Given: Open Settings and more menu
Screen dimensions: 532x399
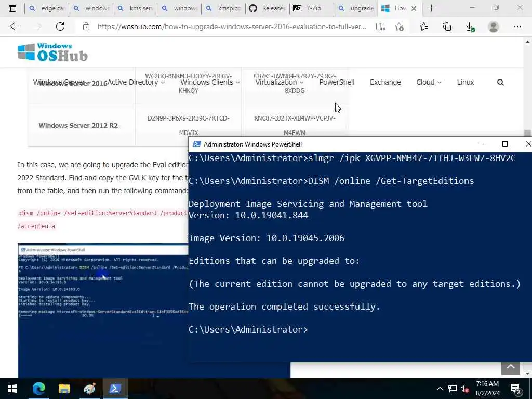Looking at the screenshot, I should [517, 26].
